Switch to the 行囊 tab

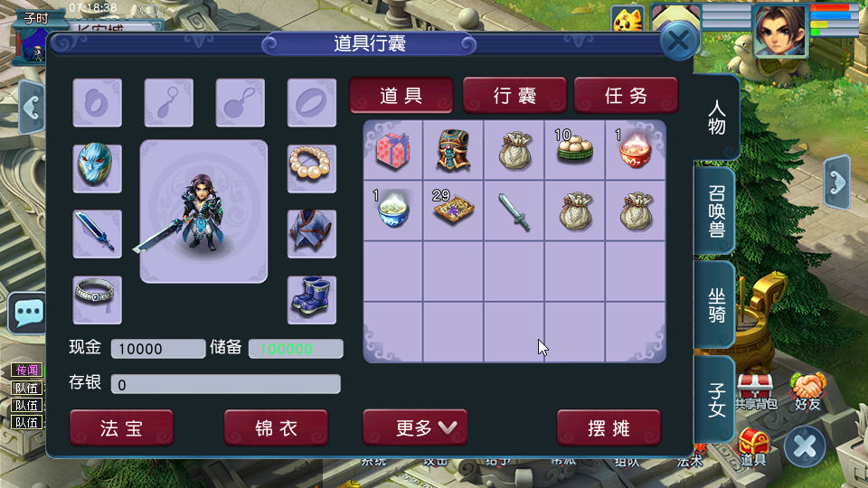(x=514, y=95)
